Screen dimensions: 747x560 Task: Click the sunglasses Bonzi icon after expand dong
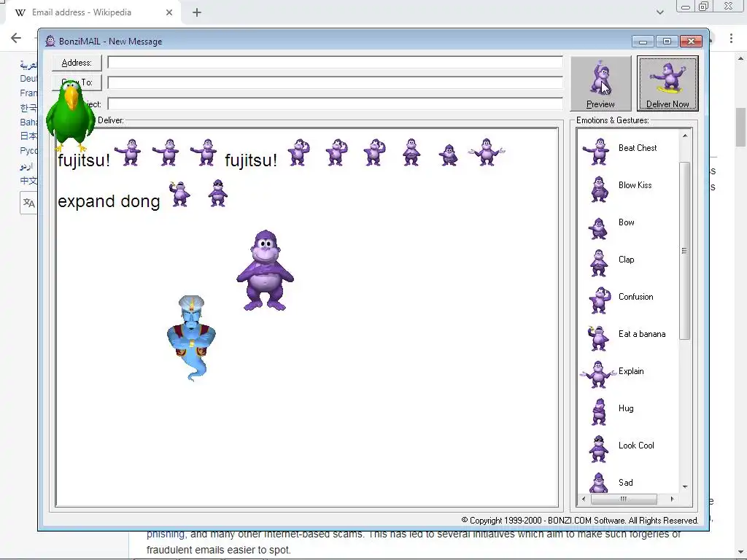click(x=217, y=192)
